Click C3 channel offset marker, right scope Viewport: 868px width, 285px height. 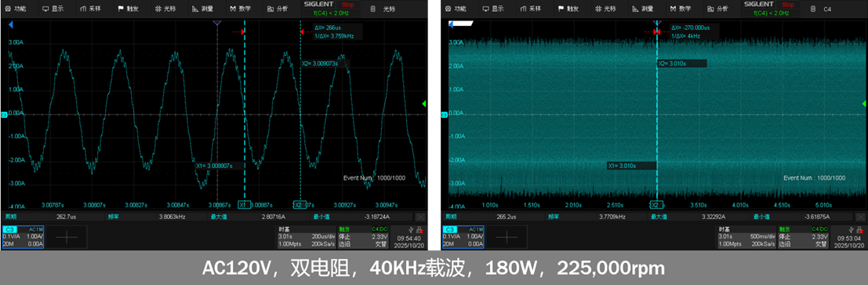coord(444,115)
